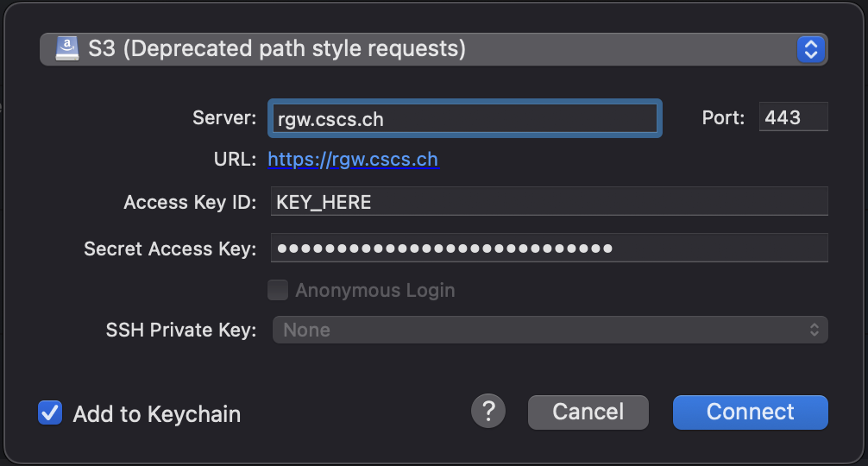Viewport: 868px width, 466px height.
Task: Click the SSH Private Key chevron arrows
Action: click(815, 330)
